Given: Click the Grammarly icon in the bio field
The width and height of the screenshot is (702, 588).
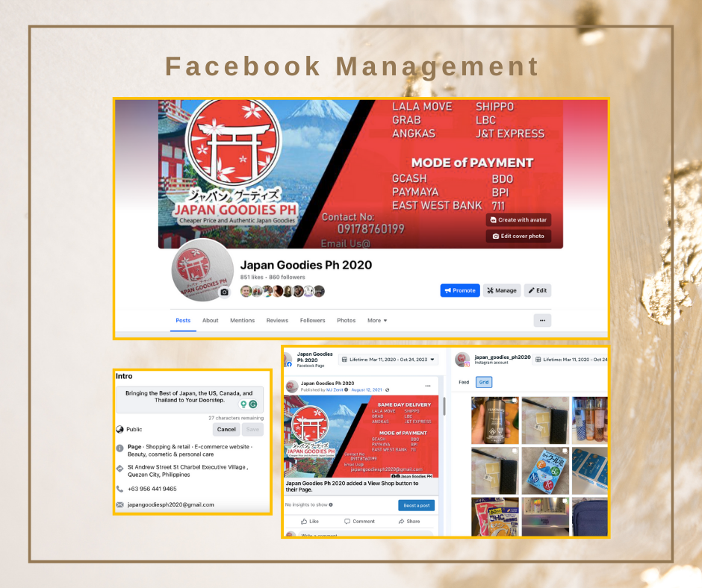Looking at the screenshot, I should (x=253, y=404).
